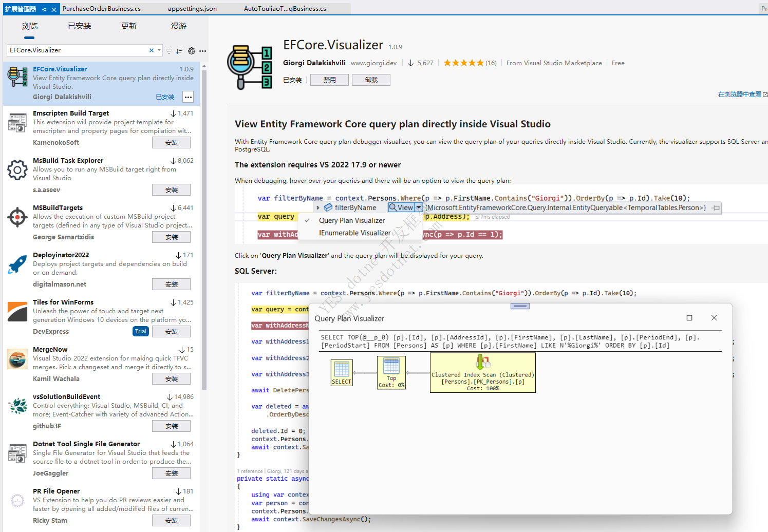The width and height of the screenshot is (768, 532).
Task: Maximize the Query Plan Visualizer window
Action: [x=689, y=318]
